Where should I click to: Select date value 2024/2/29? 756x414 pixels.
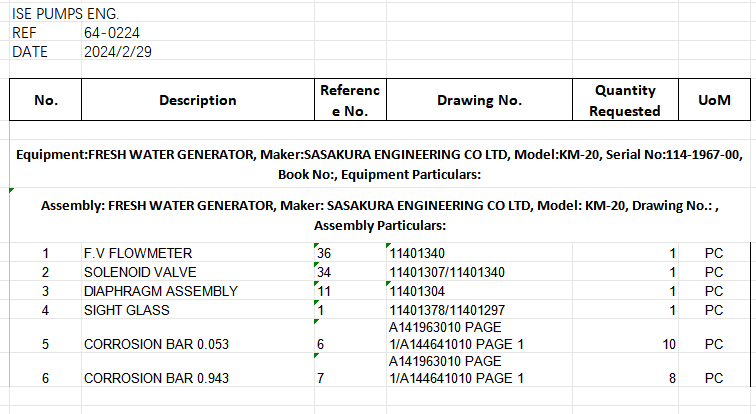(198, 52)
